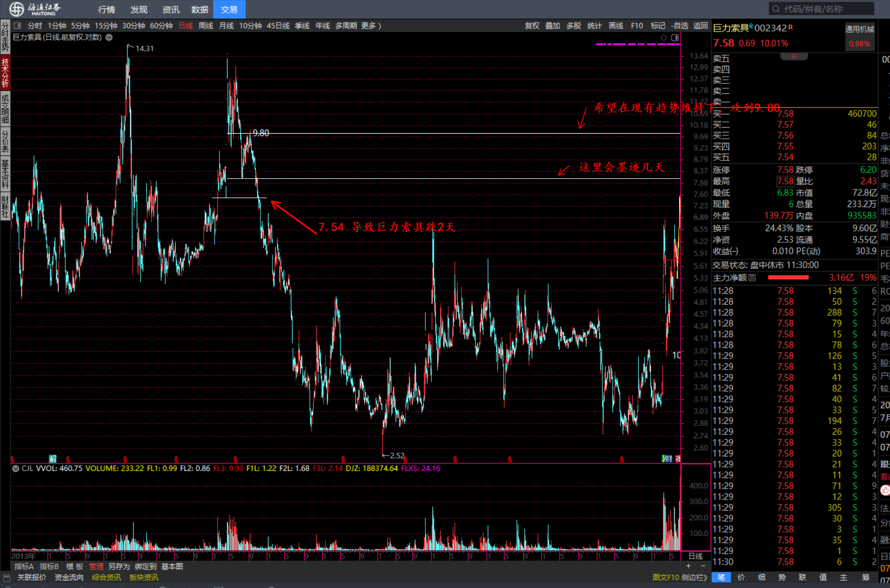Click the 通用机械 sector label
The width and height of the screenshot is (890, 588).
tap(860, 29)
